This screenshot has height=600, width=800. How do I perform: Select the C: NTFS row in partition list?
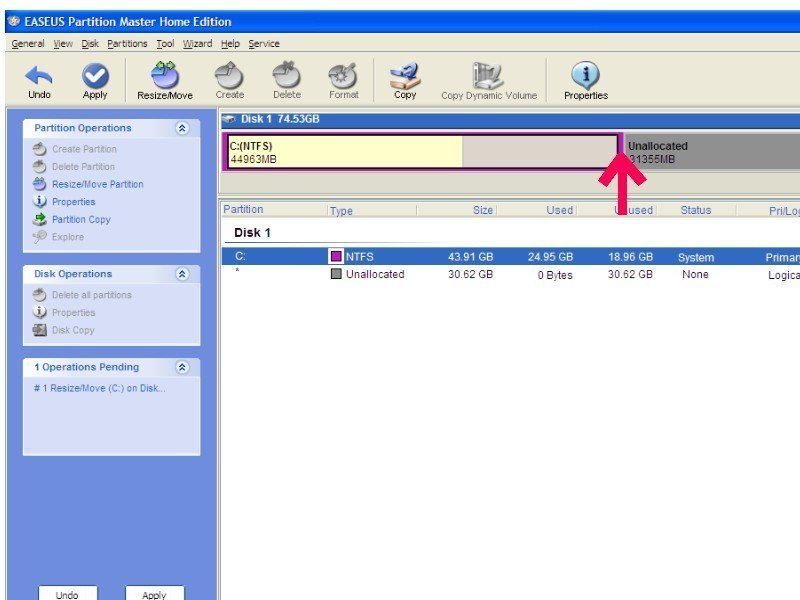click(511, 257)
